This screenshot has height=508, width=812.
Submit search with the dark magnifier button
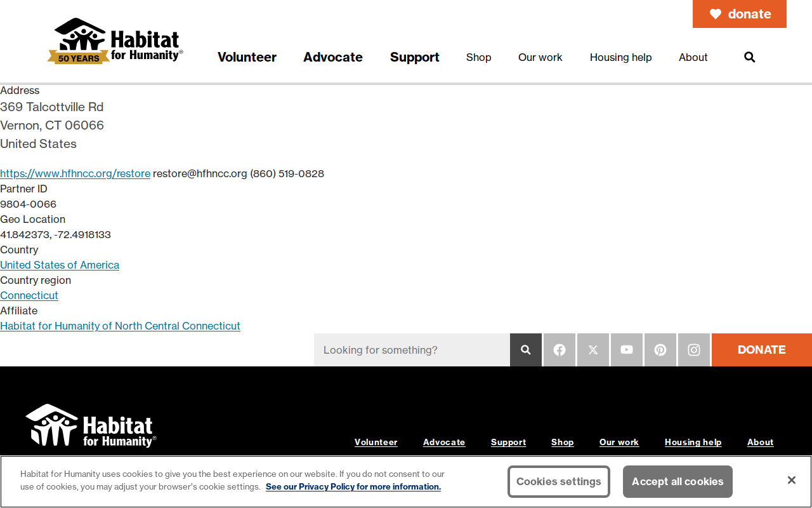coord(526,350)
